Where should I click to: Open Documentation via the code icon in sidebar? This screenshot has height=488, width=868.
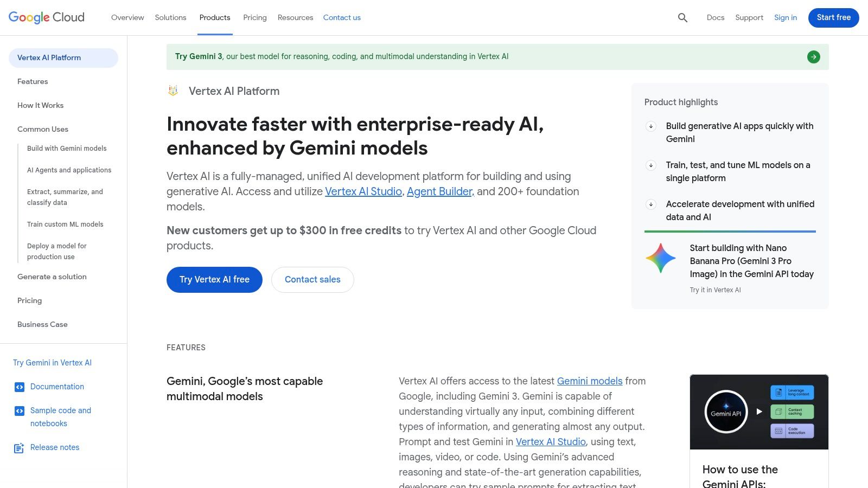coord(20,387)
